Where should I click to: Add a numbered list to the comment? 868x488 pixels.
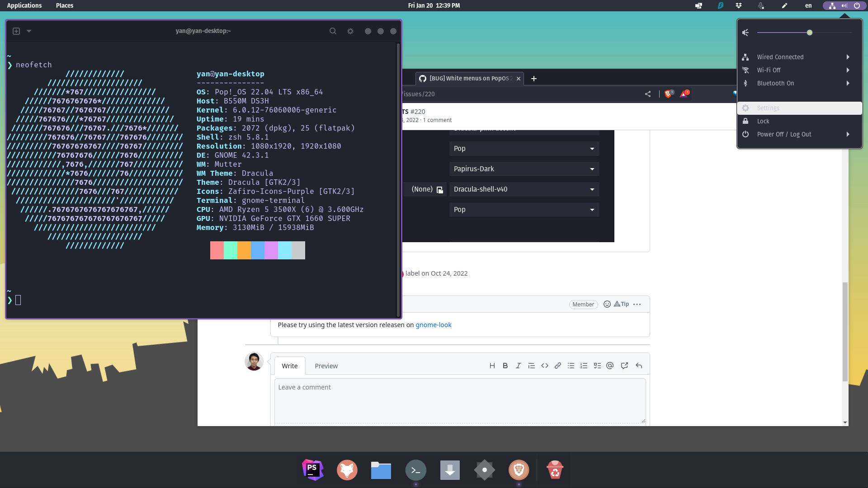pos(584,366)
